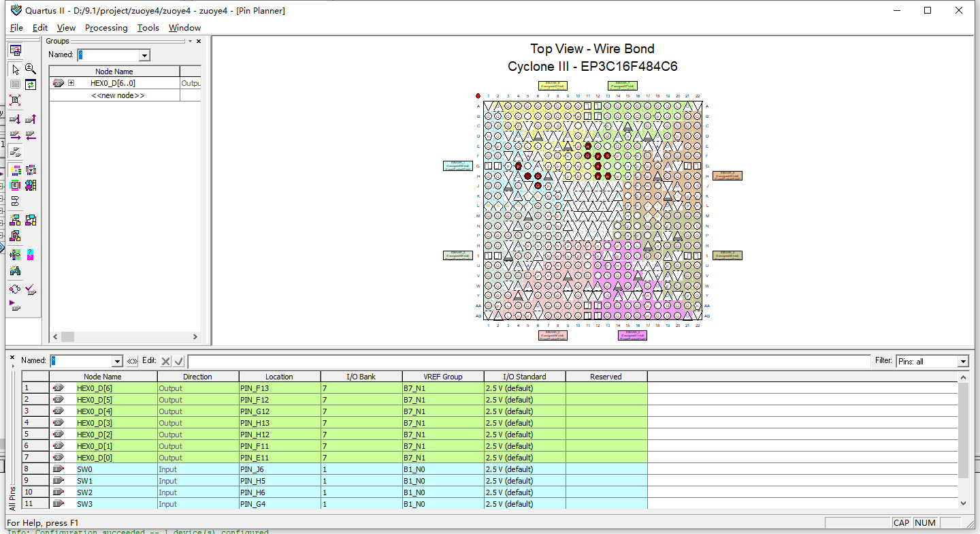Viewport: 980px width, 534px height.
Task: Click the circular arrows cycle icon
Action: coord(15,289)
